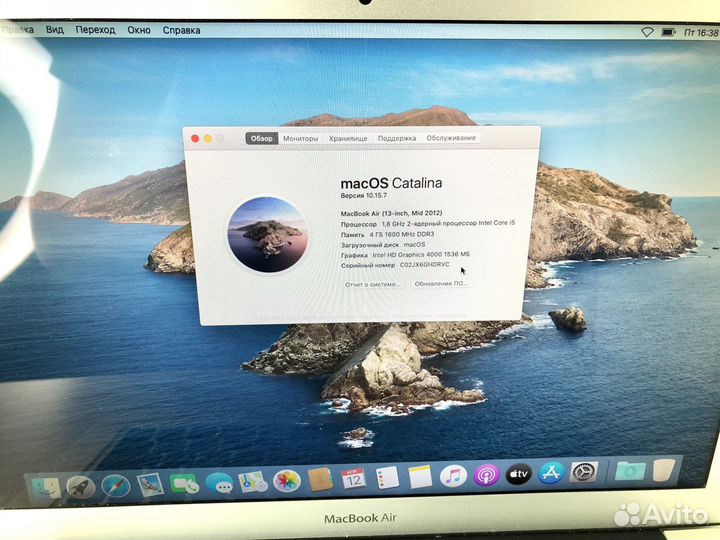Open Downloads folder in the Dock

(630, 471)
